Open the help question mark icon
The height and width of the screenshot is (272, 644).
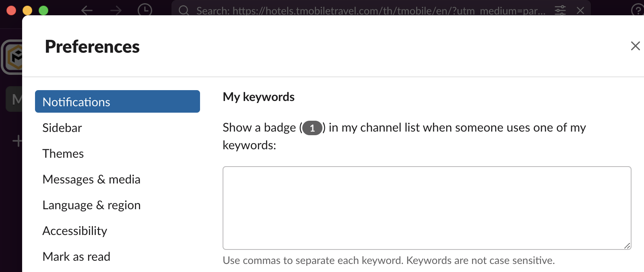pyautogui.click(x=638, y=10)
